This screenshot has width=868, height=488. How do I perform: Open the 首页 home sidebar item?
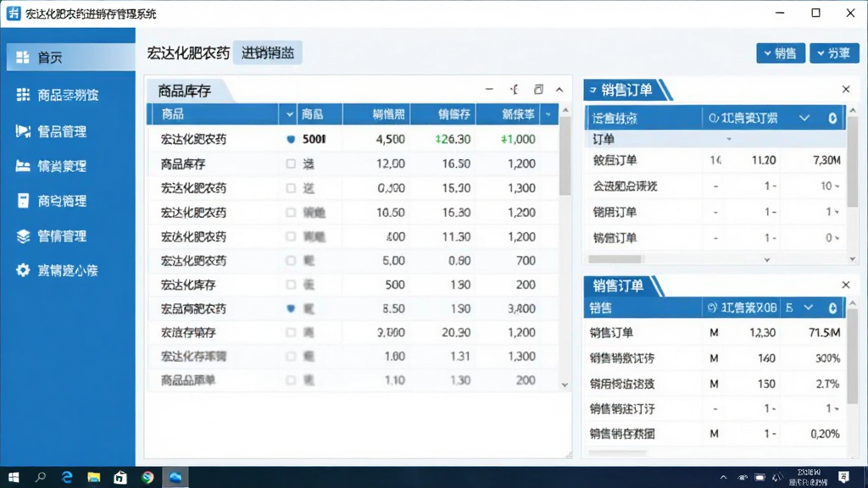click(71, 57)
